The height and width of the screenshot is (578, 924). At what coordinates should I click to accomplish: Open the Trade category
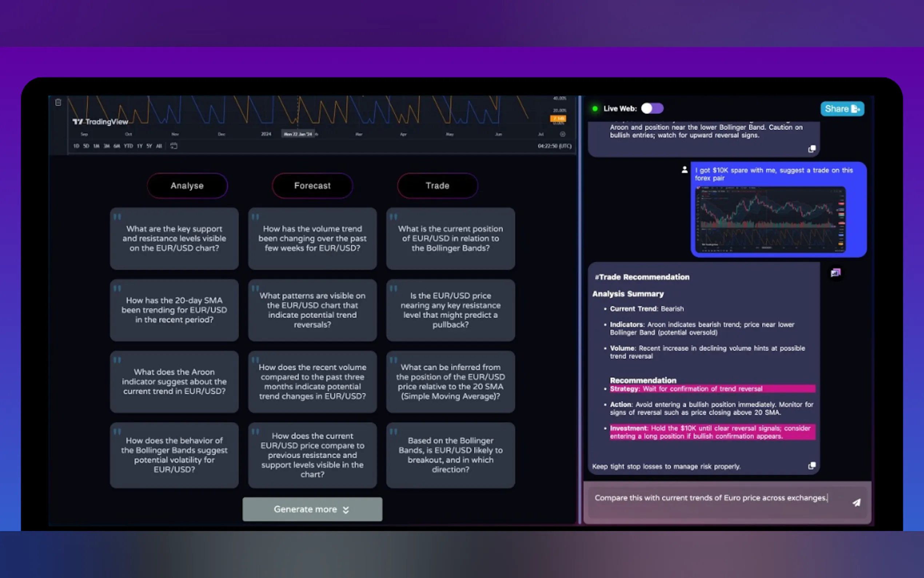pos(437,186)
